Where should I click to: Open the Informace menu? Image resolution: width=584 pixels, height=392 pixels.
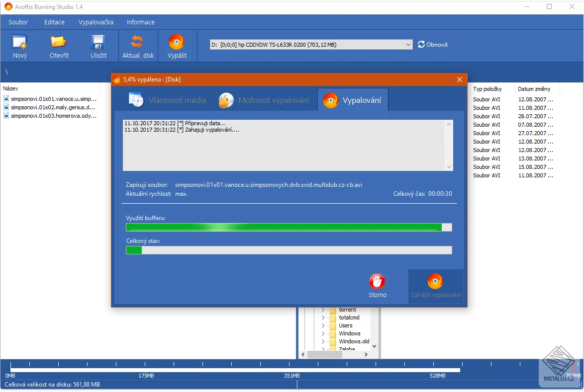pos(140,22)
